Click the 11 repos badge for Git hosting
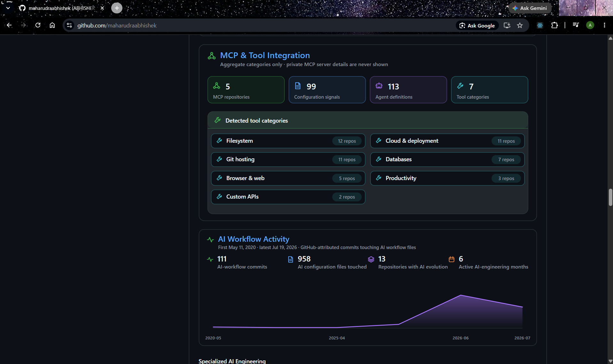Viewport: 613px width, 364px height. coord(347,159)
